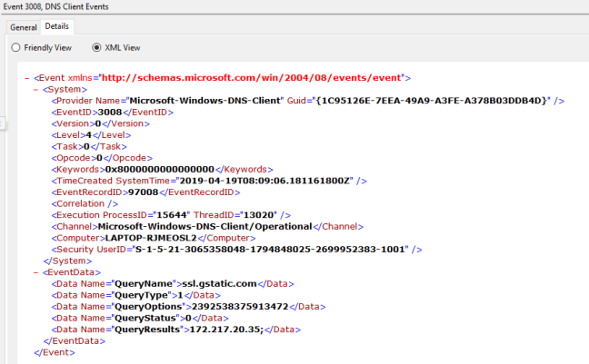Image resolution: width=589 pixels, height=364 pixels.
Task: Collapse the root Event XML node
Action: 25,78
